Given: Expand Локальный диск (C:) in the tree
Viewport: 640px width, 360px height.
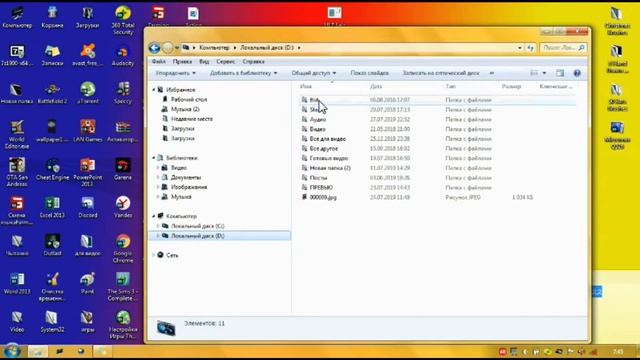Looking at the screenshot, I should point(158,226).
